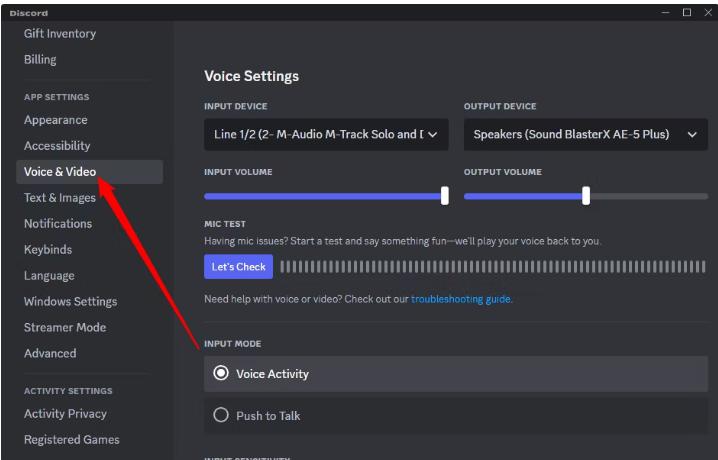
Task: Open Notifications settings
Action: click(x=58, y=223)
